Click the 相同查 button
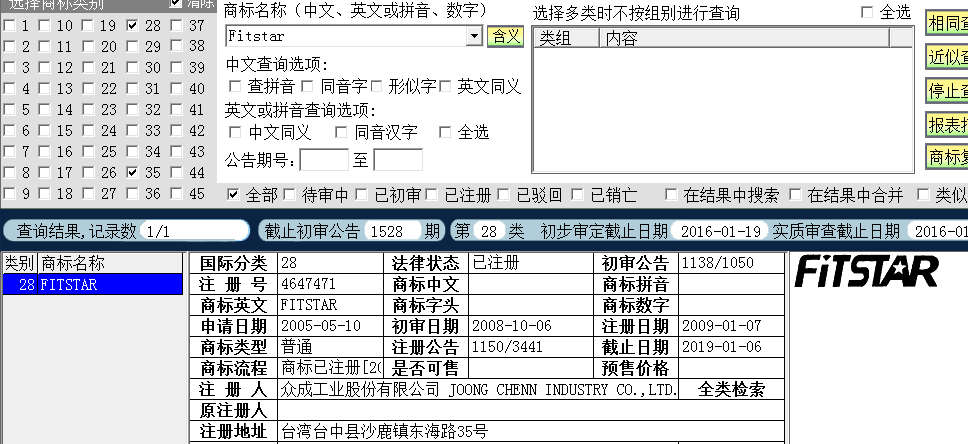The height and width of the screenshot is (444, 968). pyautogui.click(x=947, y=24)
